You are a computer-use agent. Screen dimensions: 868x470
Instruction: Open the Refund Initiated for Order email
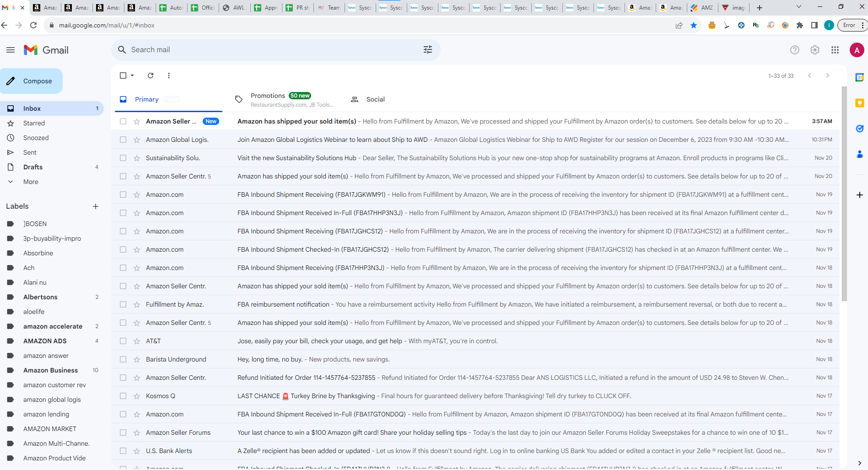[475, 378]
